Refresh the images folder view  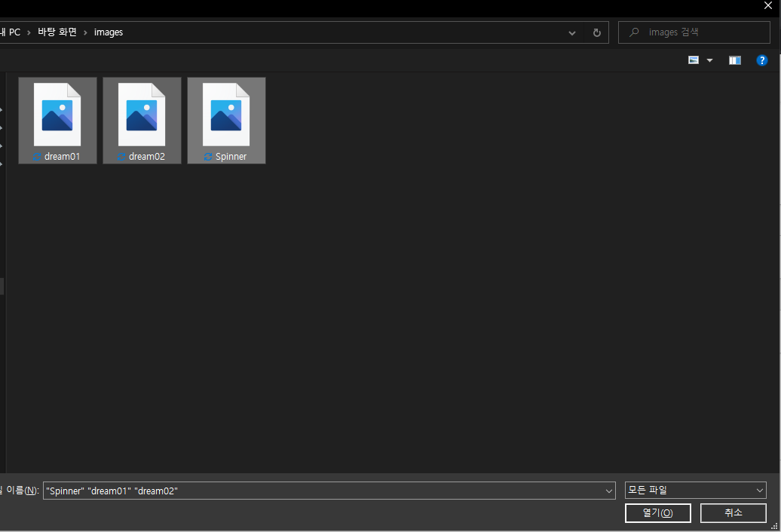[x=597, y=33]
